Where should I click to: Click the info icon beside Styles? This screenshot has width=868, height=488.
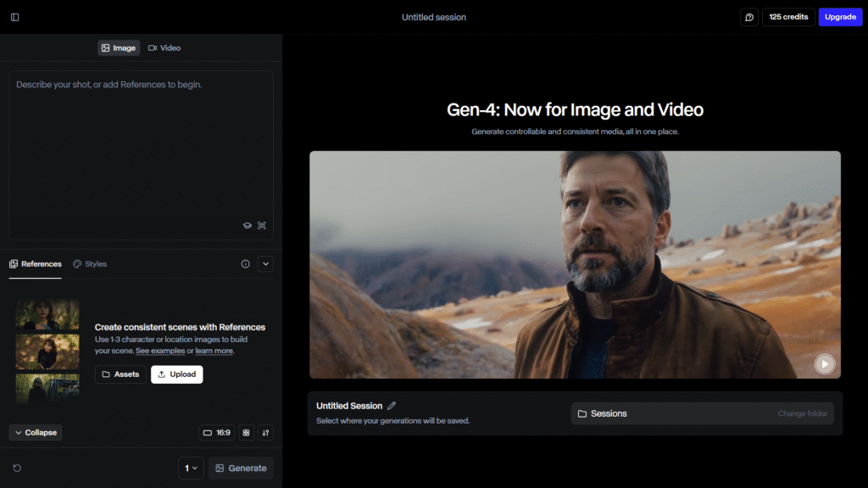[245, 264]
